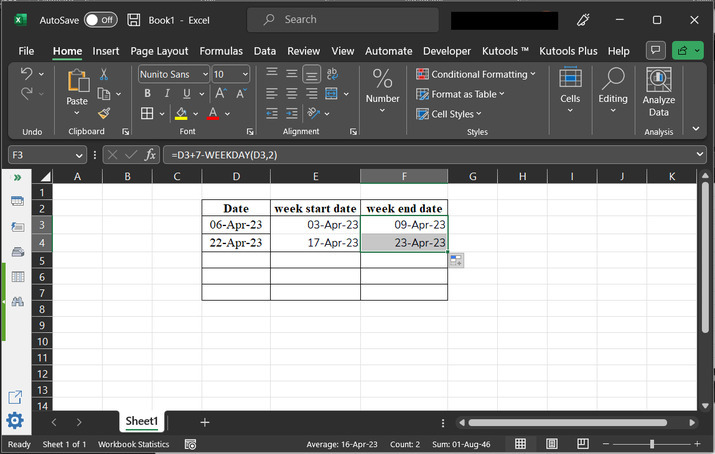Screen dimensions: 715x454
Task: Increase font size with the larger A icon
Action: point(221,93)
